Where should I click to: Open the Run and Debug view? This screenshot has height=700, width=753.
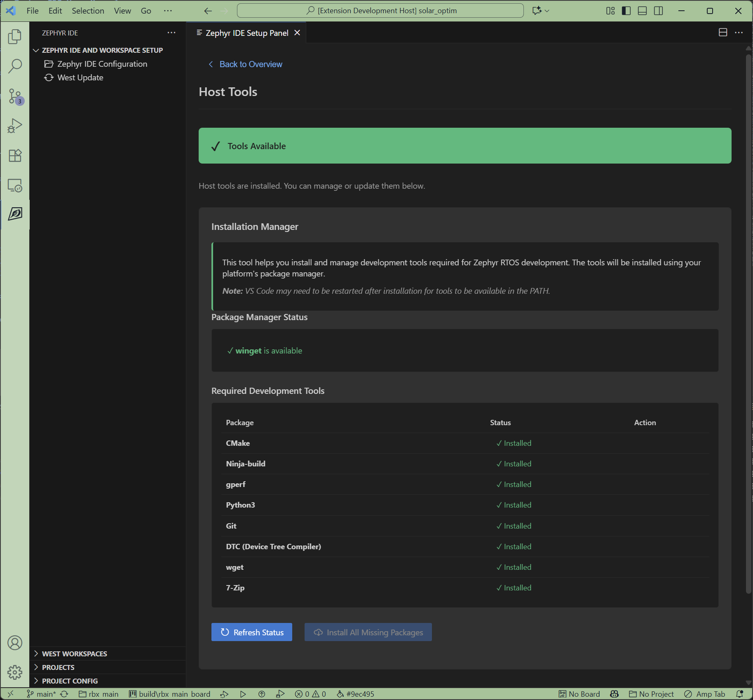point(15,126)
